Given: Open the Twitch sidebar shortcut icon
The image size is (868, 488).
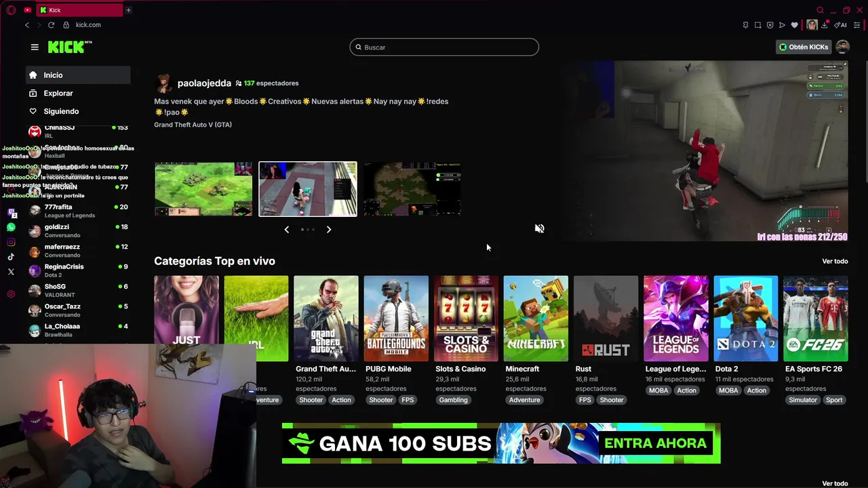Looking at the screenshot, I should point(11,213).
